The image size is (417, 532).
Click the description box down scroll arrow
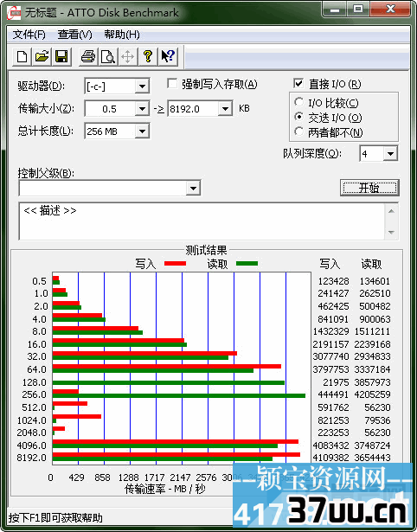392,233
